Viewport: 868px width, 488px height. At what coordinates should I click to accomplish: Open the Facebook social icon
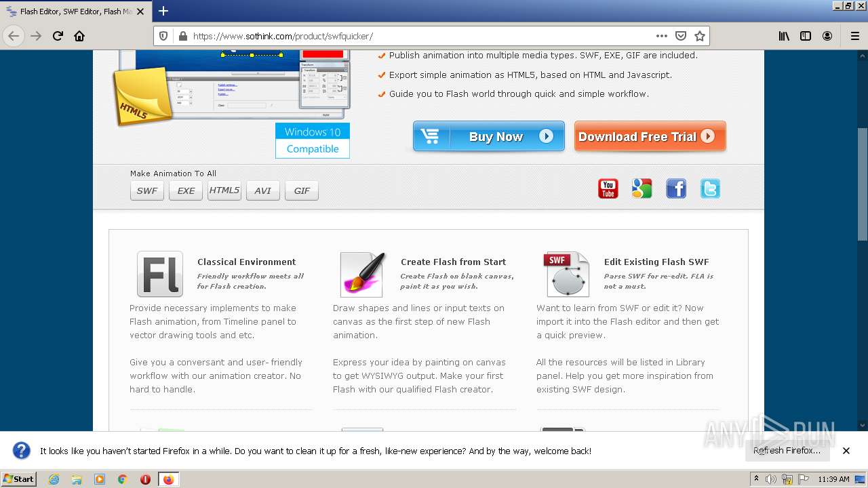tap(676, 188)
